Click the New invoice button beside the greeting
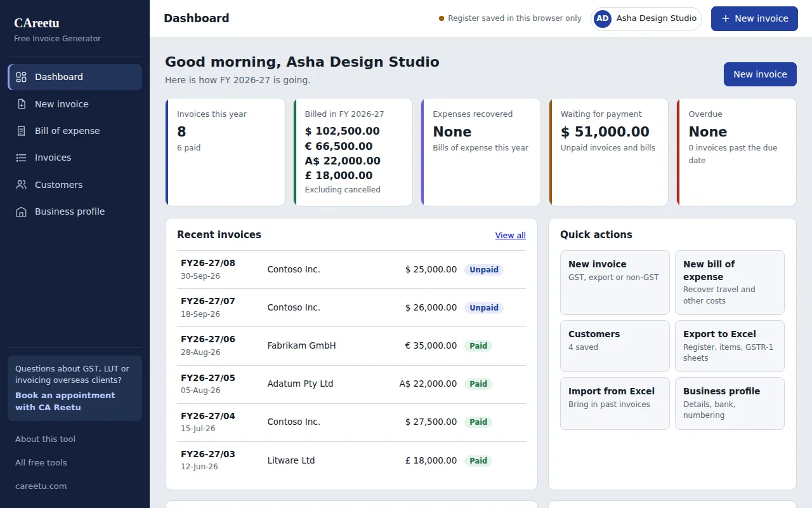 coord(760,74)
